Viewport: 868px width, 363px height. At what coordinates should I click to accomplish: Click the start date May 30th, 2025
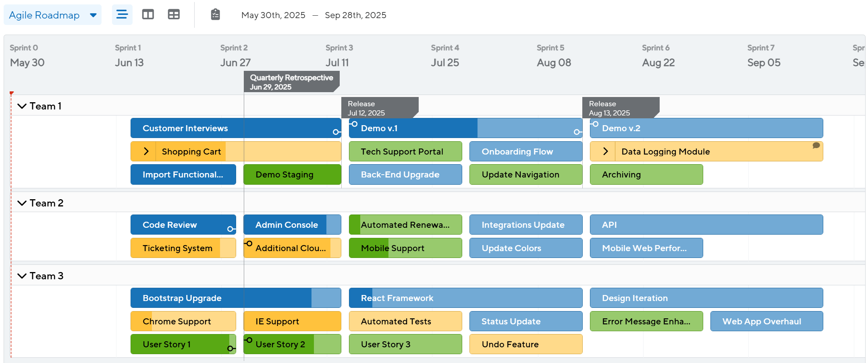coord(273,15)
